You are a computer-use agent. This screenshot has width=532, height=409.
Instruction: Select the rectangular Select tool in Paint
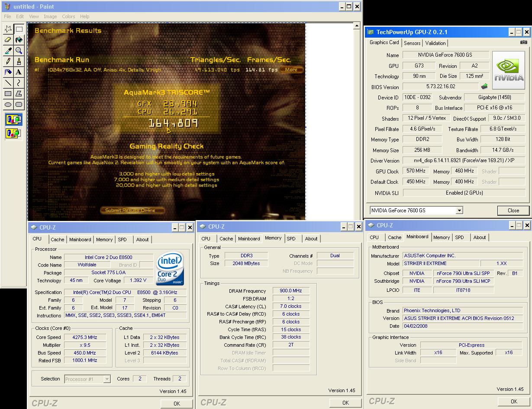pos(19,29)
